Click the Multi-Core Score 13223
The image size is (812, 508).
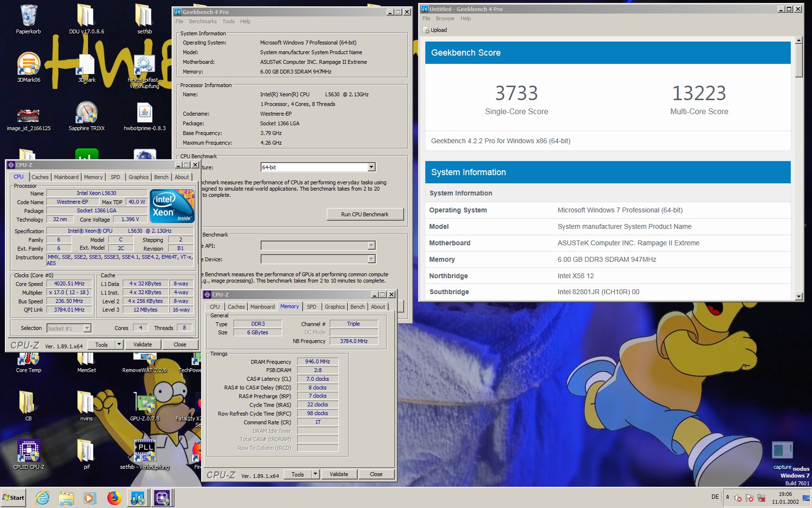[x=699, y=93]
